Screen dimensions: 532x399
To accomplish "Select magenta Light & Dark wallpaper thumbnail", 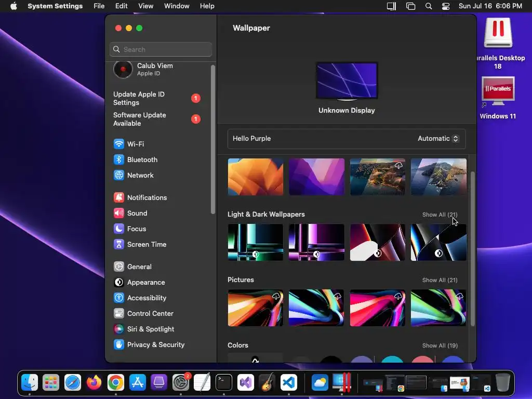I will (316, 242).
